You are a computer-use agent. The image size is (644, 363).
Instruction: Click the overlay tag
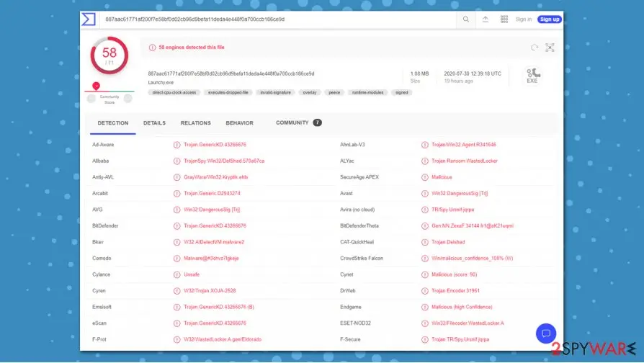310,93
